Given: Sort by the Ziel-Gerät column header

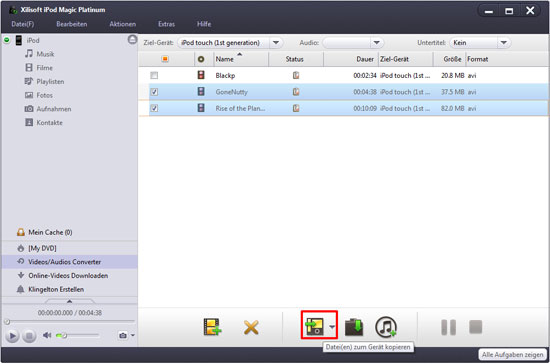Looking at the screenshot, I should tap(405, 59).
